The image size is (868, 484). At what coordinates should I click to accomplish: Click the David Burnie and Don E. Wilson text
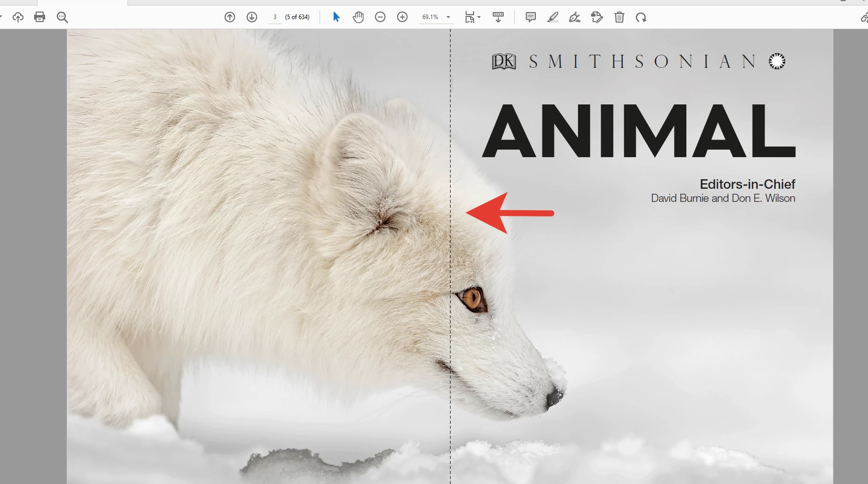pos(723,198)
